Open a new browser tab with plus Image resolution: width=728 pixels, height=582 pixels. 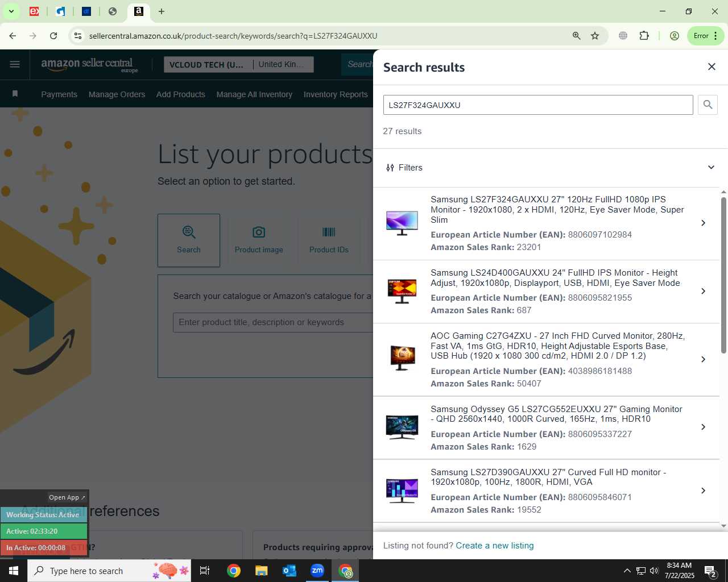162,11
